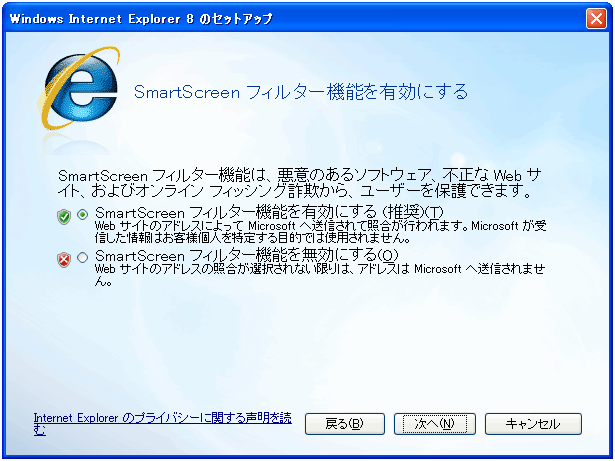The image size is (615, 461).
Task: Click the title bar text 'Windows Internet Explorer 8 のセットアップ'
Action: [141, 19]
